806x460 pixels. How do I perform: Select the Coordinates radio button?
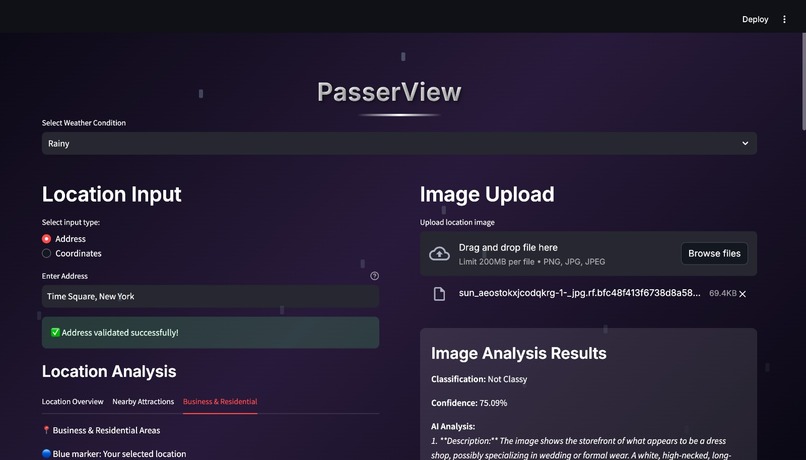[x=46, y=253]
